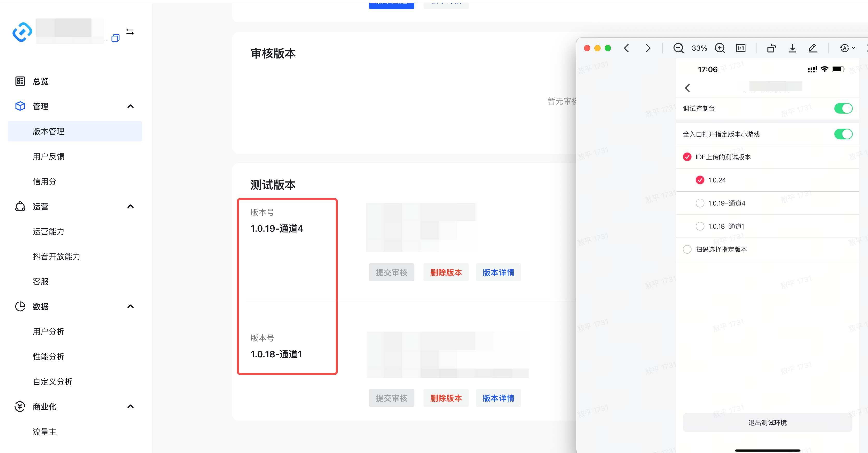This screenshot has height=453, width=868.
Task: Collapse the 管理 sidebar section
Action: pos(130,107)
